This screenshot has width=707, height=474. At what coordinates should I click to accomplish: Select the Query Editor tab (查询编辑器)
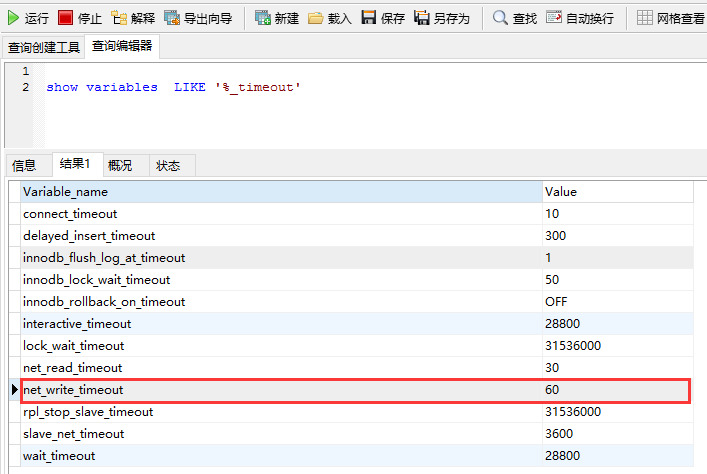(x=122, y=46)
